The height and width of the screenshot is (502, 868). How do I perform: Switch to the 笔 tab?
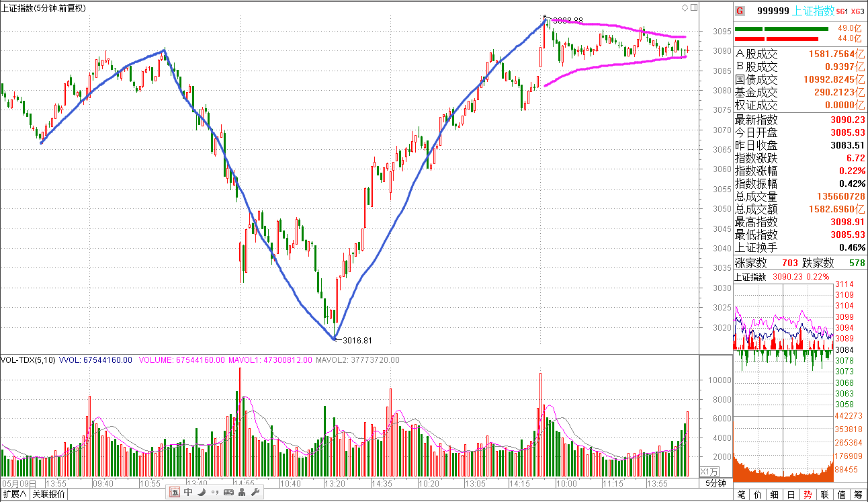tap(740, 495)
